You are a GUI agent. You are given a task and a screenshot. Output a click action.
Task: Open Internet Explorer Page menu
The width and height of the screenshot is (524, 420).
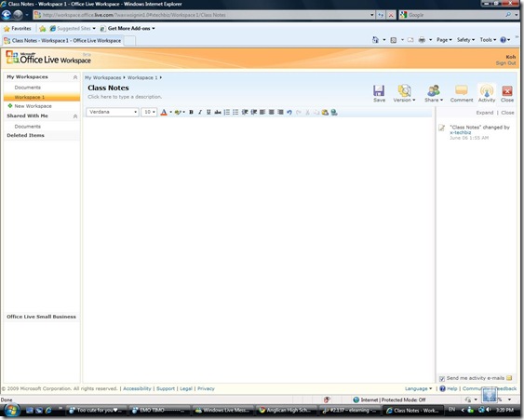(444, 40)
